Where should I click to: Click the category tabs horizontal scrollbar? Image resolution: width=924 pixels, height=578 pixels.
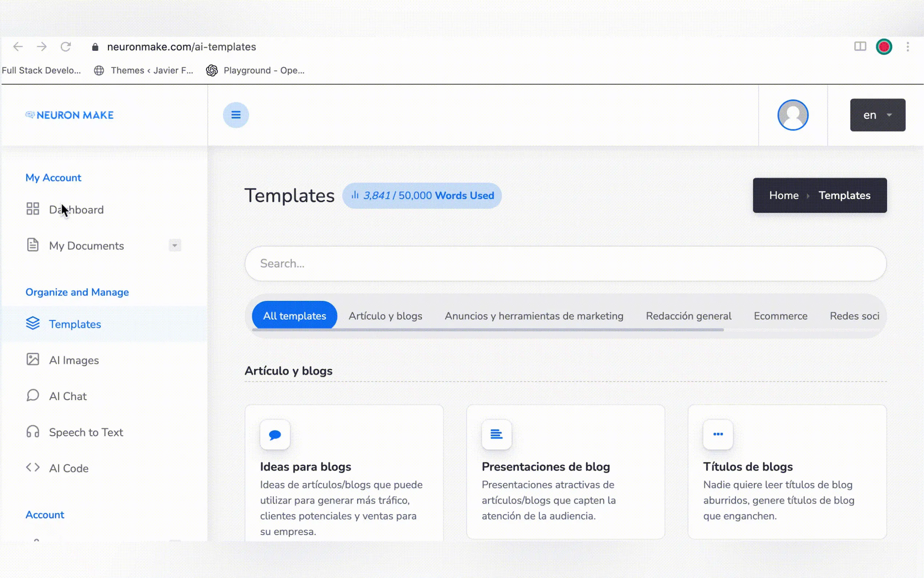[x=487, y=329]
